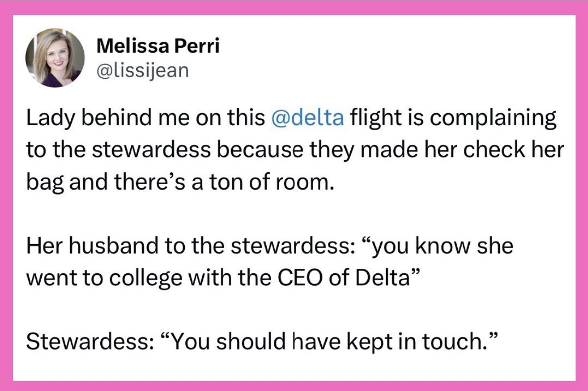Open the @delta mention link

[306, 118]
